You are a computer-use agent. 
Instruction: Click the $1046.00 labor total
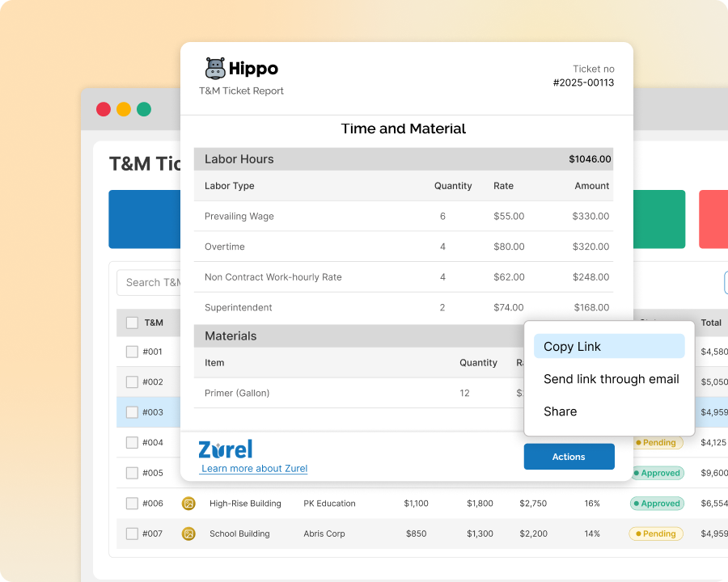pyautogui.click(x=590, y=159)
